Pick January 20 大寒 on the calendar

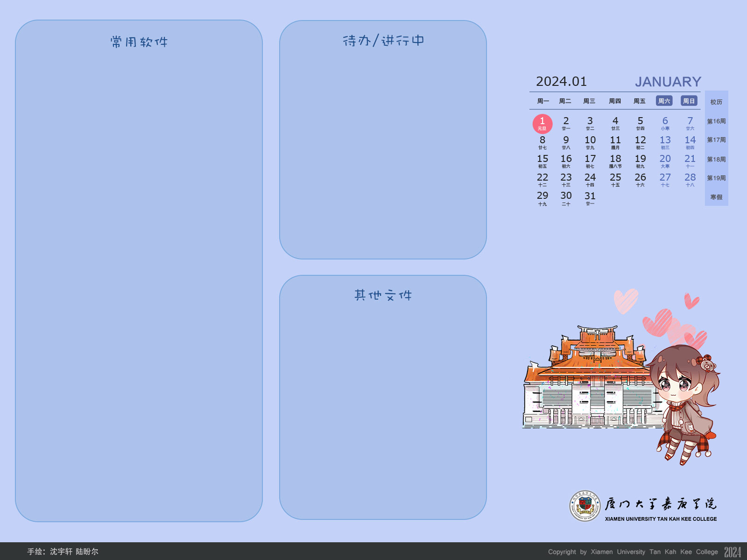click(665, 161)
